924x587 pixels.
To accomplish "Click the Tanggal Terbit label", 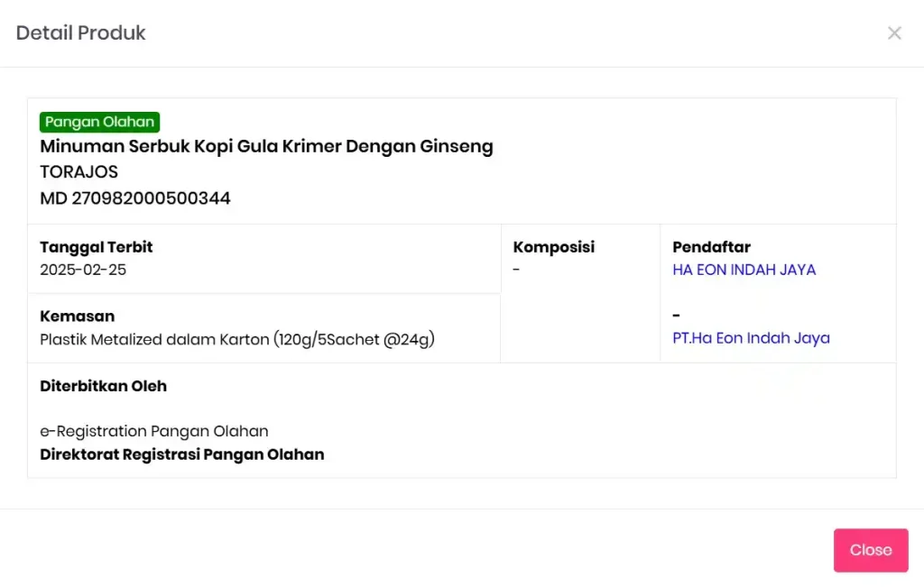I will 97,247.
